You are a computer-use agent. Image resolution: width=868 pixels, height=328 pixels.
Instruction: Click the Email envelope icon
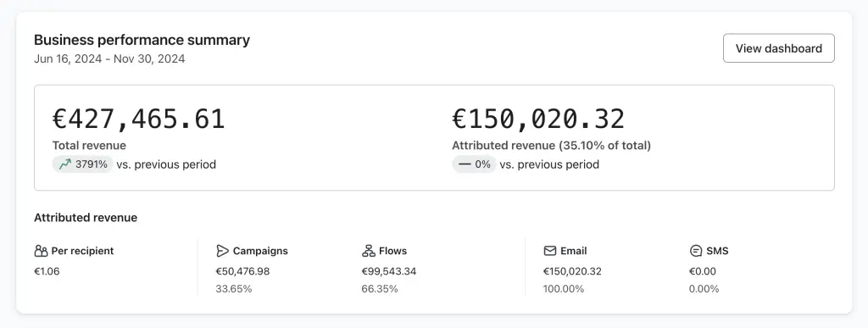pos(549,251)
